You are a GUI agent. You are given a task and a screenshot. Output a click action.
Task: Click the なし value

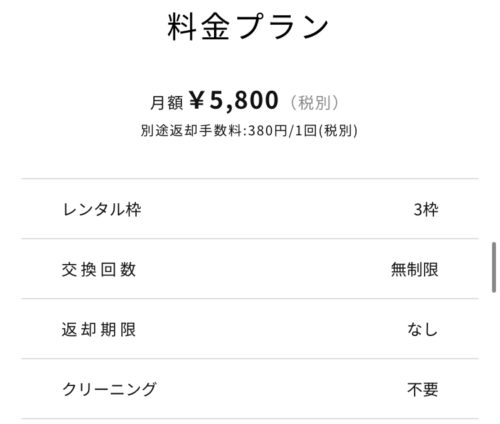[x=423, y=330]
